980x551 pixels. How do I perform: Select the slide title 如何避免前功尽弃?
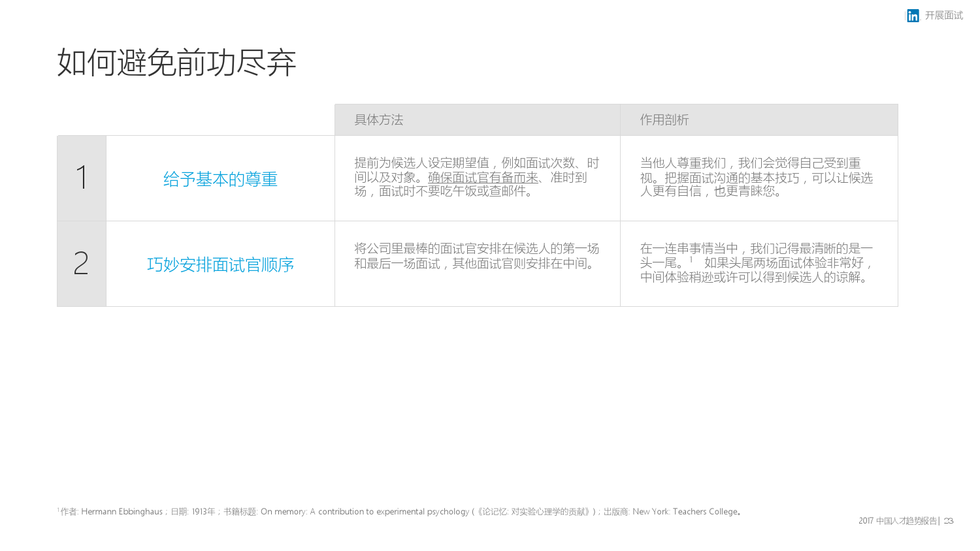[x=176, y=63]
